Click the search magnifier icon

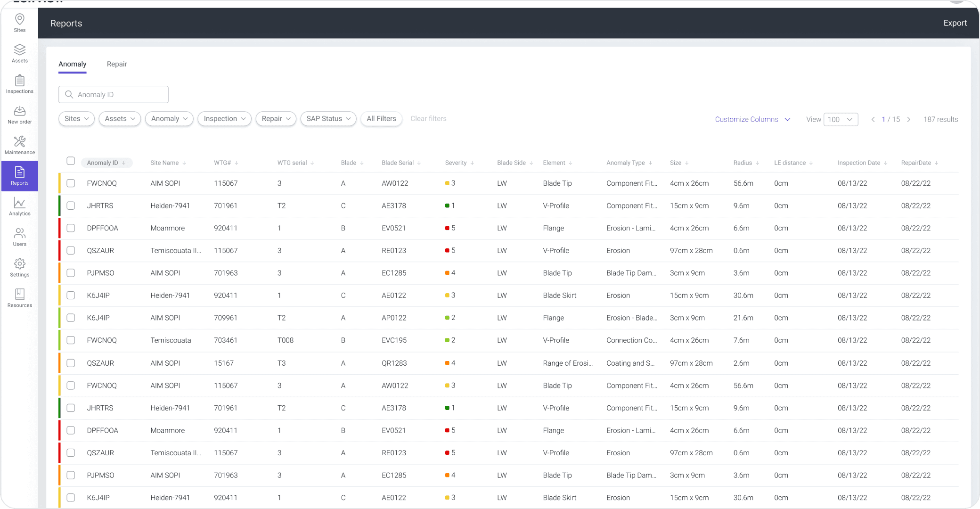point(69,95)
